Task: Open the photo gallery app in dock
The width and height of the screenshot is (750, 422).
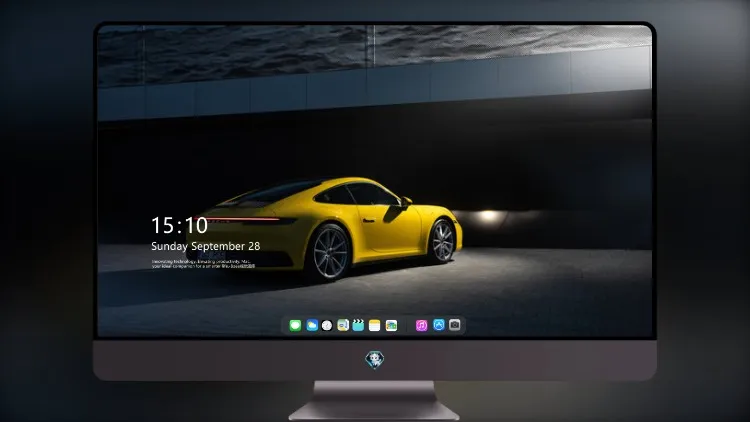Action: (391, 325)
